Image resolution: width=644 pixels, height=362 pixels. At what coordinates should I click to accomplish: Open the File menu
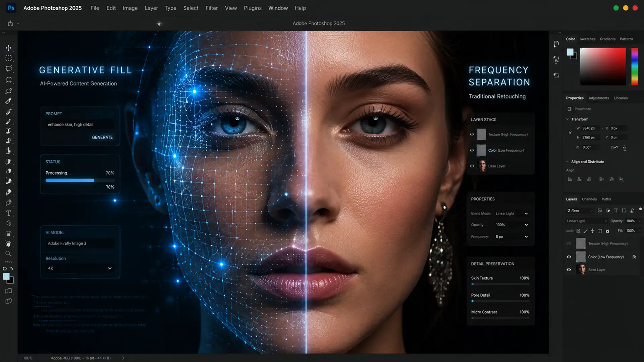[95, 8]
